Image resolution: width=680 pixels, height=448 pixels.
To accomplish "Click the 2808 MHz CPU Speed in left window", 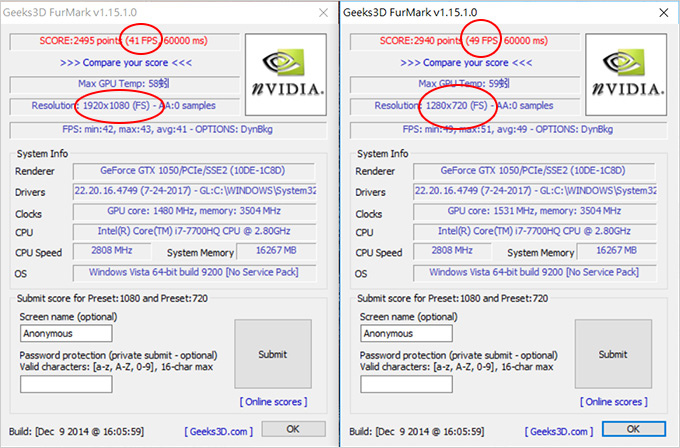I will [112, 251].
